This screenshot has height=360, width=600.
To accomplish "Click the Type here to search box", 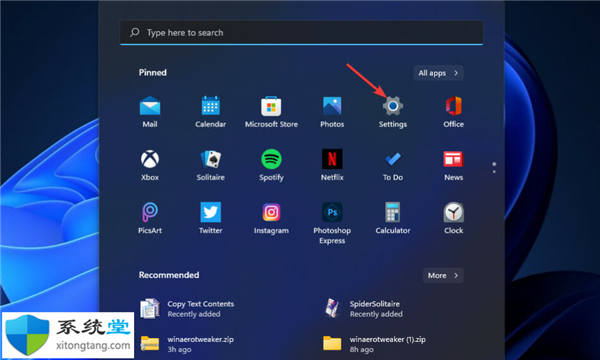I will 302,33.
